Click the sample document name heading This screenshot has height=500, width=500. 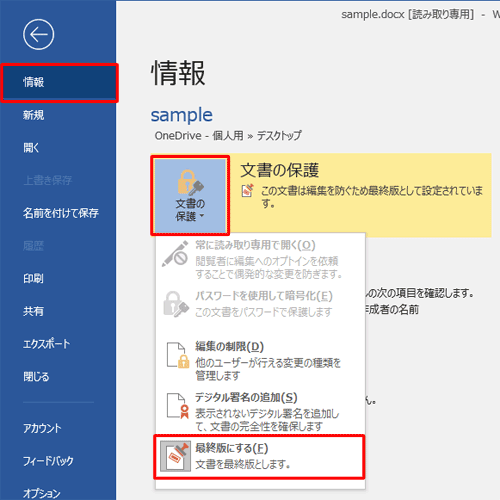(x=181, y=115)
